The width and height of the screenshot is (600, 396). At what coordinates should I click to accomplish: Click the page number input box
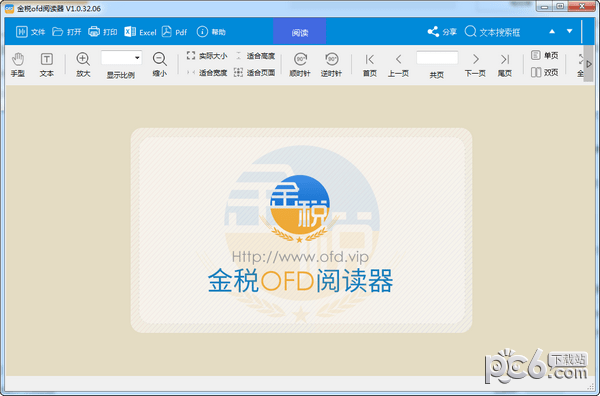[x=437, y=58]
